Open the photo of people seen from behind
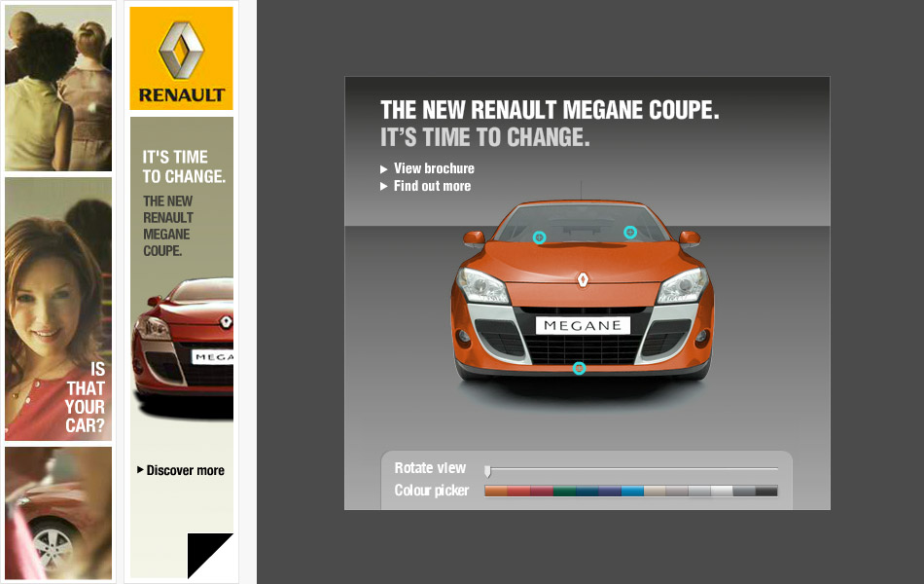The image size is (924, 584). click(58, 88)
